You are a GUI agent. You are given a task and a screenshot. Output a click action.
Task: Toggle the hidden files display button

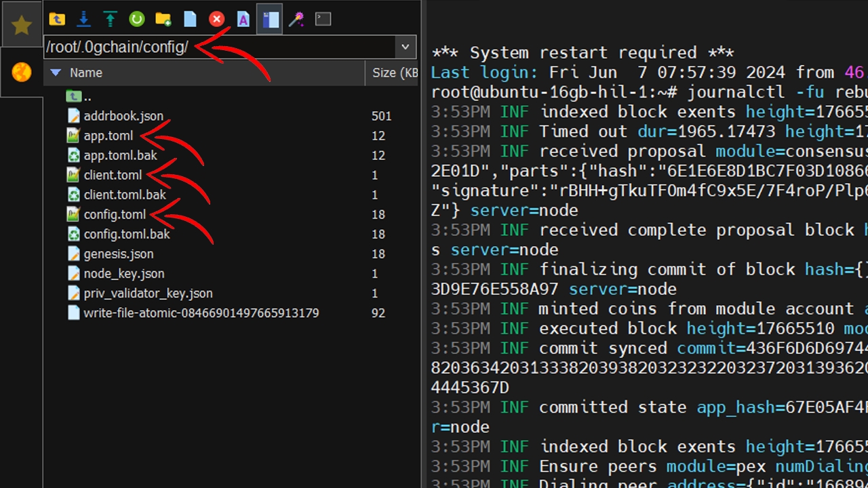(270, 19)
